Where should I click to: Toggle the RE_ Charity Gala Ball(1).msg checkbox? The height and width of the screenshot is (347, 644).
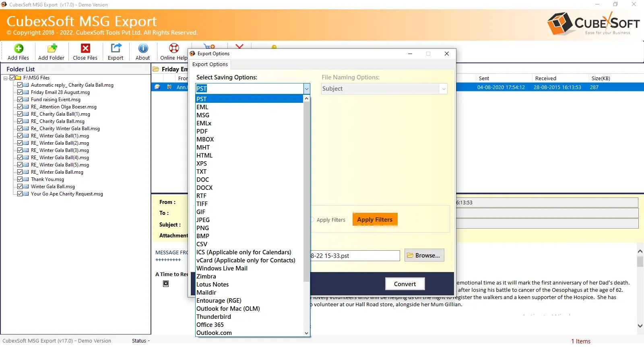pos(20,114)
